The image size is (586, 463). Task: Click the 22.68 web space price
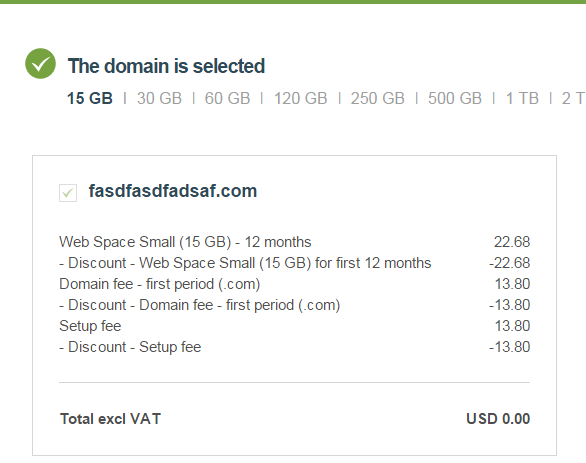point(512,242)
